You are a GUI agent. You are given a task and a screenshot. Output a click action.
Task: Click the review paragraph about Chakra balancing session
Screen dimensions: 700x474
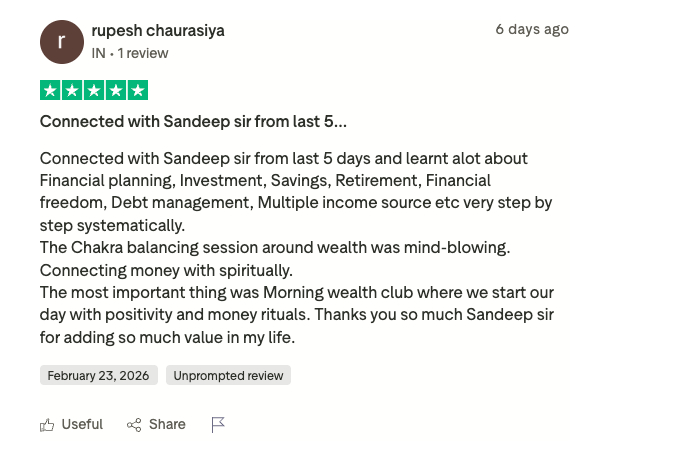(275, 259)
